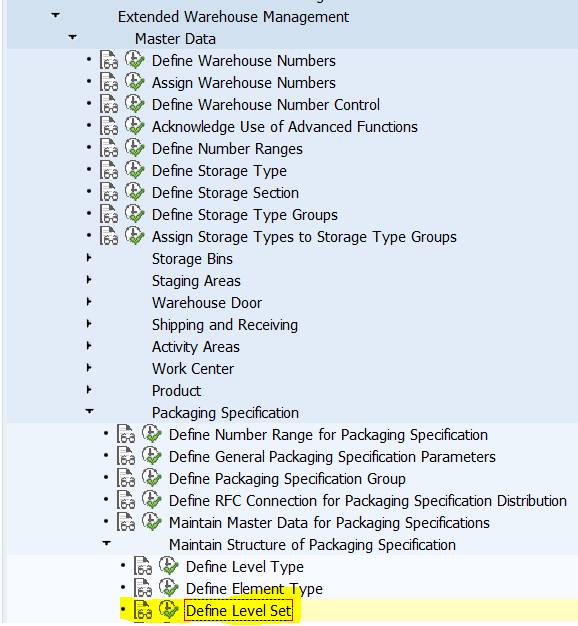Select Define Warehouse Number Control entry

point(265,105)
